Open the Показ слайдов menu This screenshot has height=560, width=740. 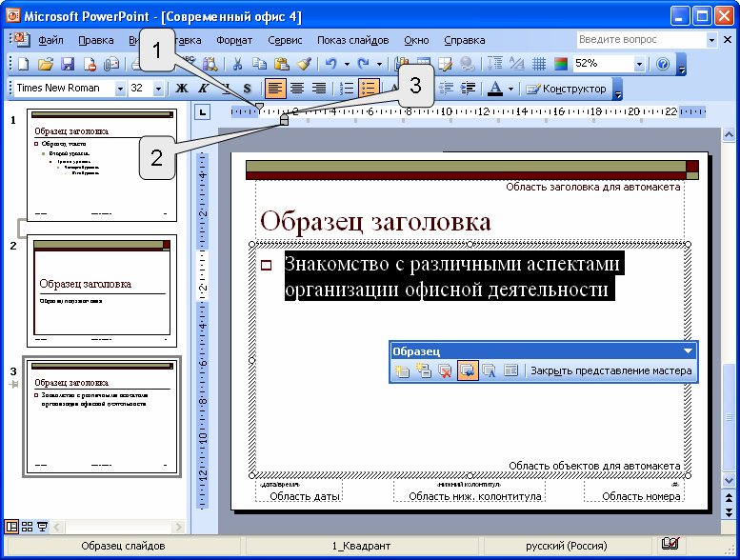pos(353,40)
